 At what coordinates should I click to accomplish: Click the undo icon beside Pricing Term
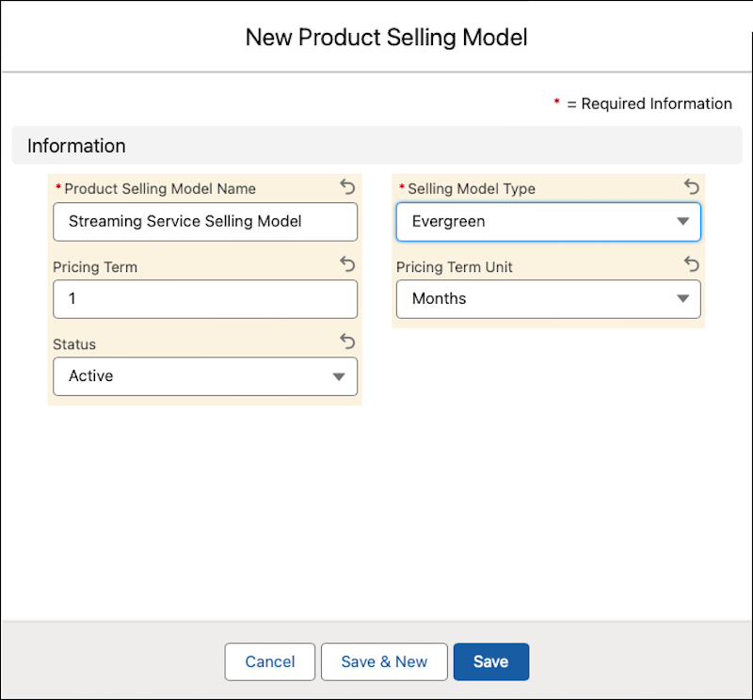click(346, 264)
